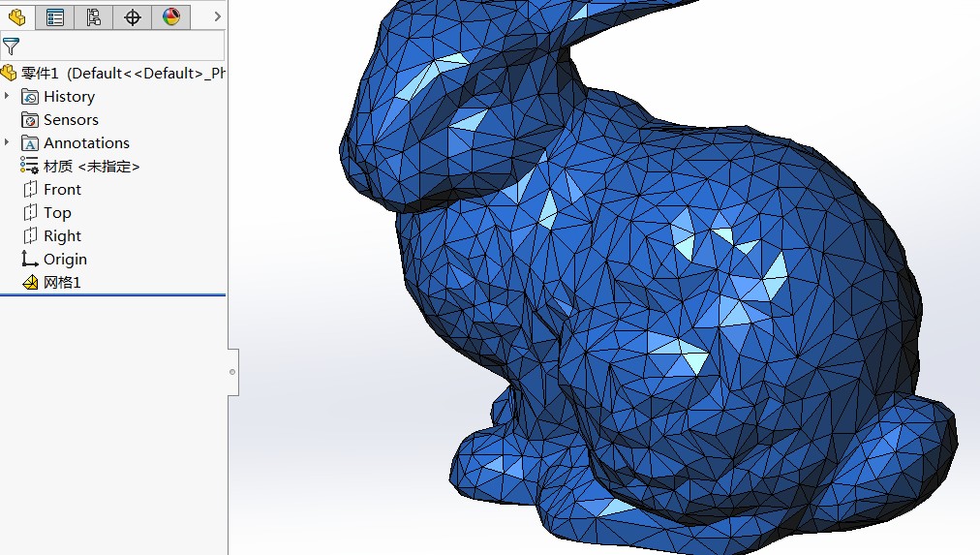980x555 pixels.
Task: Select the Right plane
Action: [x=63, y=236]
